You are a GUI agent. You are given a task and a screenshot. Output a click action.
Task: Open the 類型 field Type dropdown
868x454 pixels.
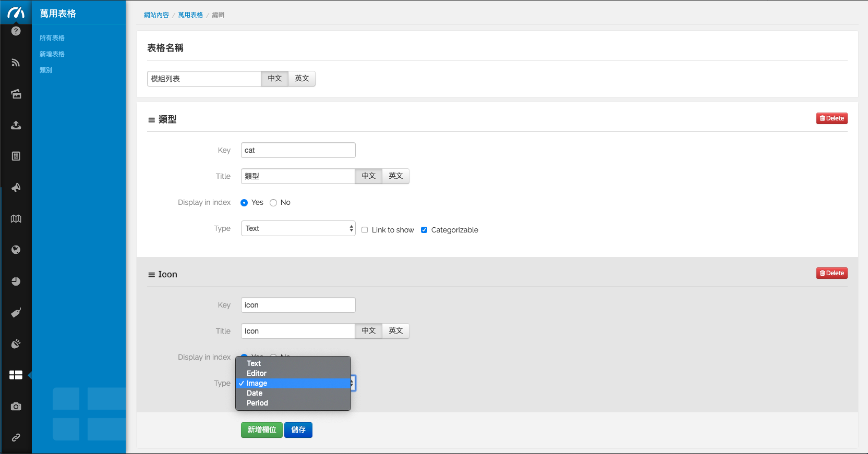coord(298,228)
